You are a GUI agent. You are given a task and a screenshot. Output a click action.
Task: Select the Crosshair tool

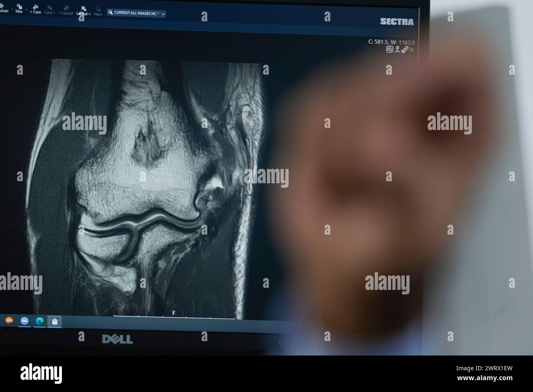[3, 9]
